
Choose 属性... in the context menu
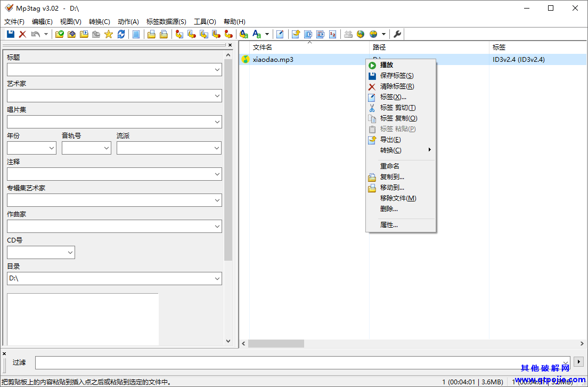coord(401,225)
